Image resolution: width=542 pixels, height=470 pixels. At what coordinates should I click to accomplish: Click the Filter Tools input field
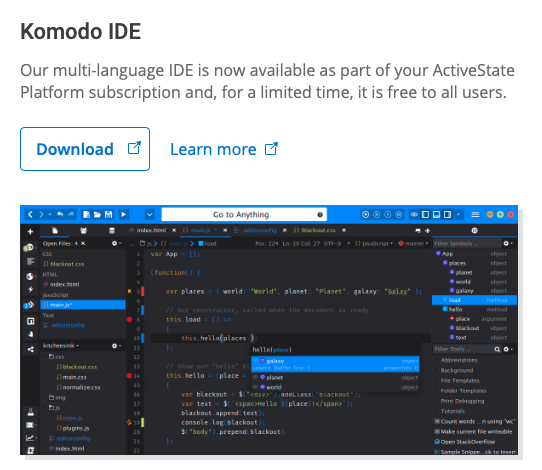click(463, 349)
